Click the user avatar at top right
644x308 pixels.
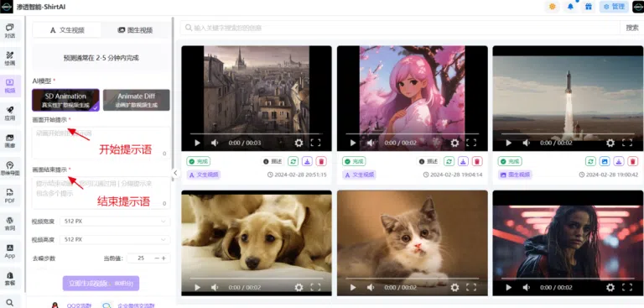pyautogui.click(x=638, y=7)
